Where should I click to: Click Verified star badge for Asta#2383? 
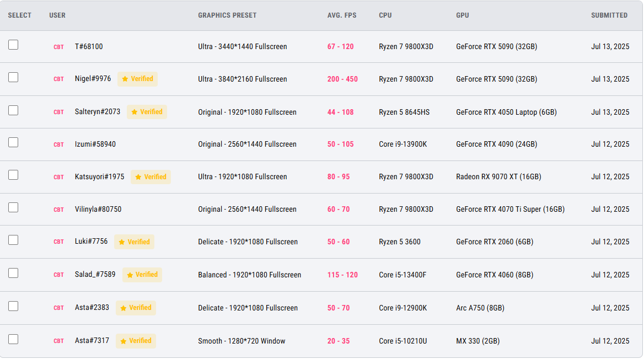coord(136,308)
